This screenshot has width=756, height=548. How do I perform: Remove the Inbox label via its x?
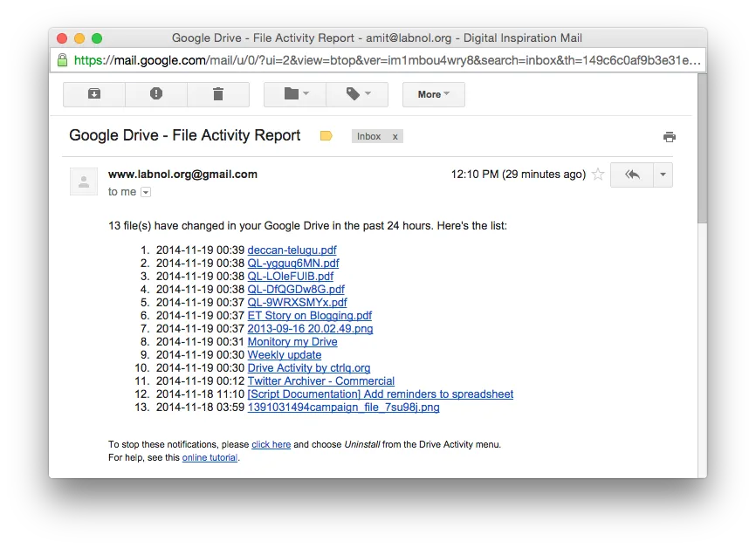pos(395,136)
